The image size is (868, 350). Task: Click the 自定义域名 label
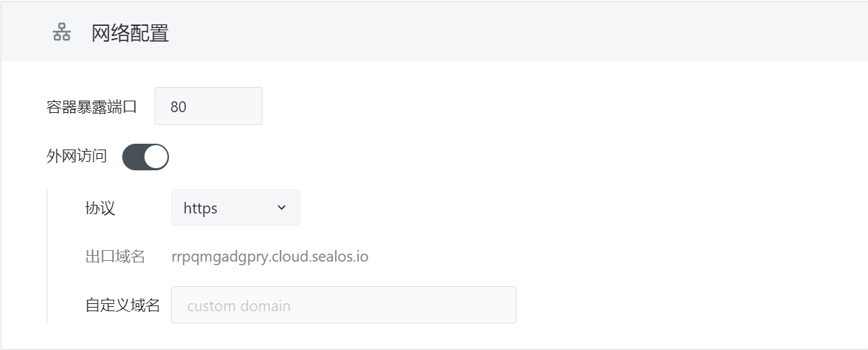122,305
